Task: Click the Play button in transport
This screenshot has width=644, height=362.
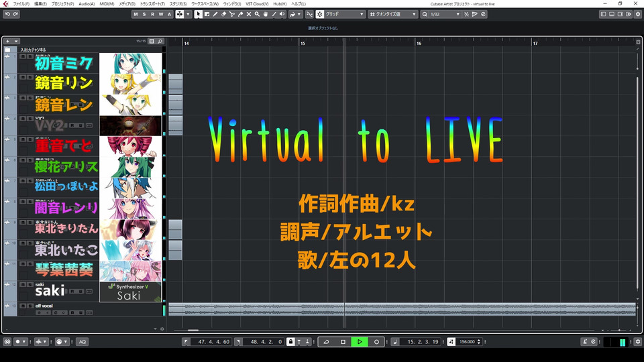Action: tap(360, 341)
